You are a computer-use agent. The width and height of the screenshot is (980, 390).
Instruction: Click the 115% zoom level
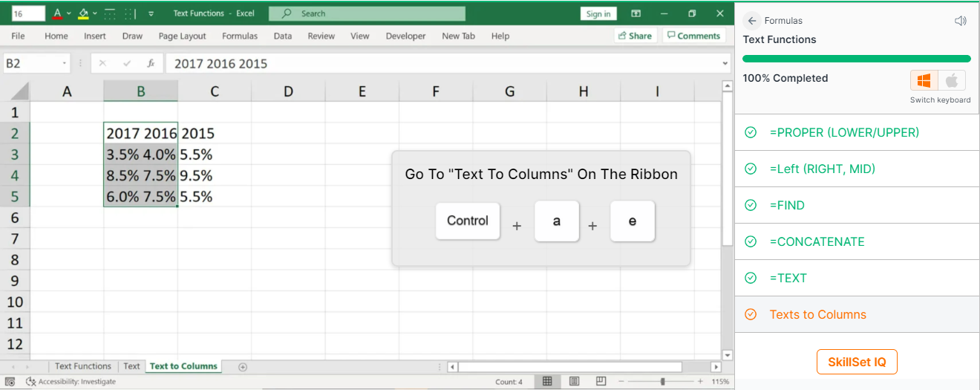click(x=720, y=382)
